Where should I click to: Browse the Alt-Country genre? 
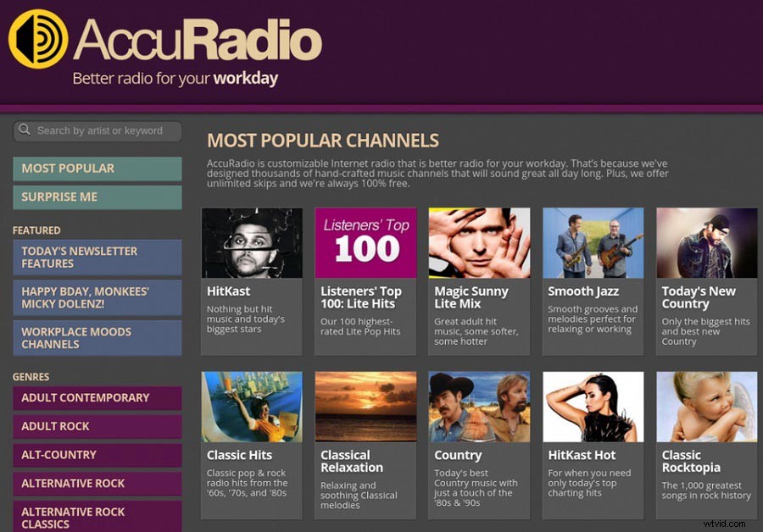click(97, 454)
